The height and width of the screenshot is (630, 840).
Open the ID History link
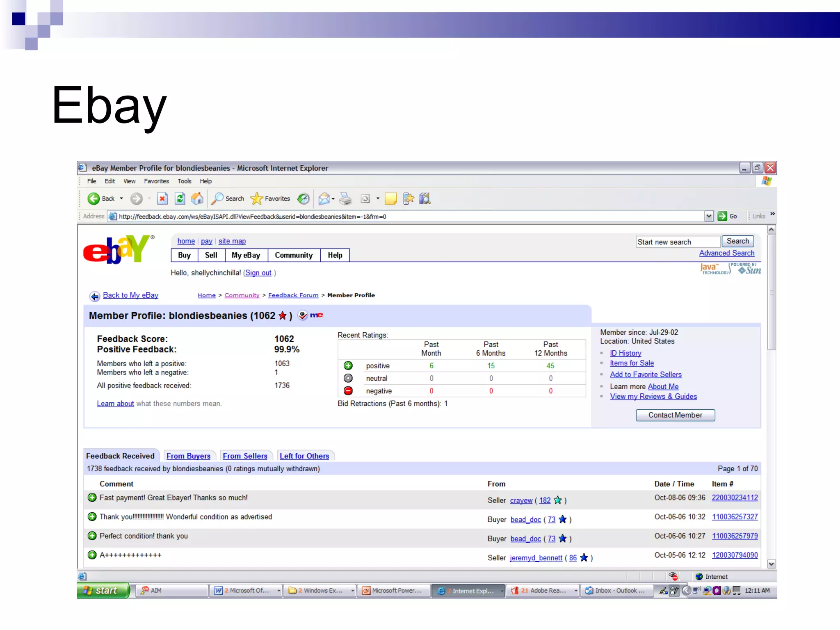pos(625,353)
